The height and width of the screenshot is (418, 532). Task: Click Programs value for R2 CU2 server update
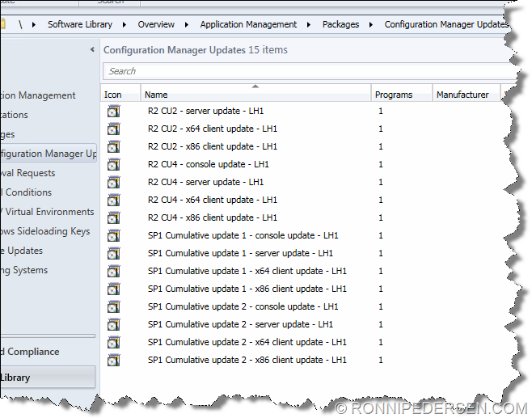[x=381, y=111]
